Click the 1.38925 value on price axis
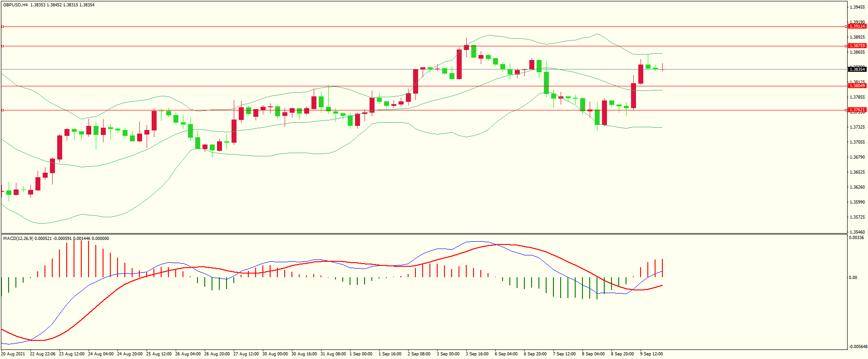This screenshot has height=359, width=868. (x=857, y=37)
